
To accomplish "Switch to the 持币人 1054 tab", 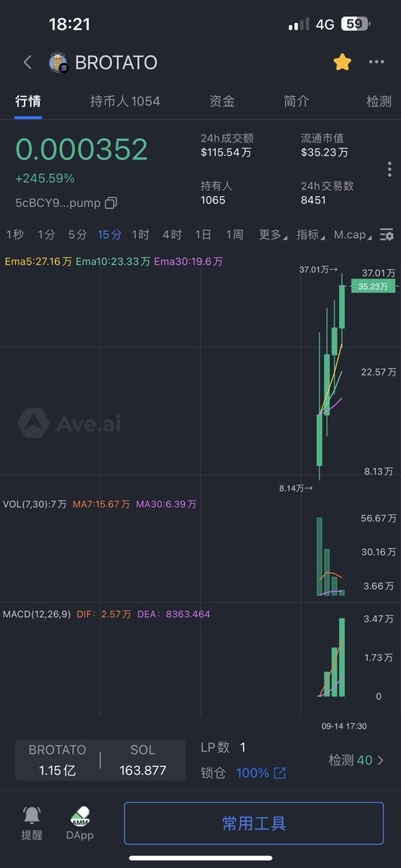I will coord(125,101).
